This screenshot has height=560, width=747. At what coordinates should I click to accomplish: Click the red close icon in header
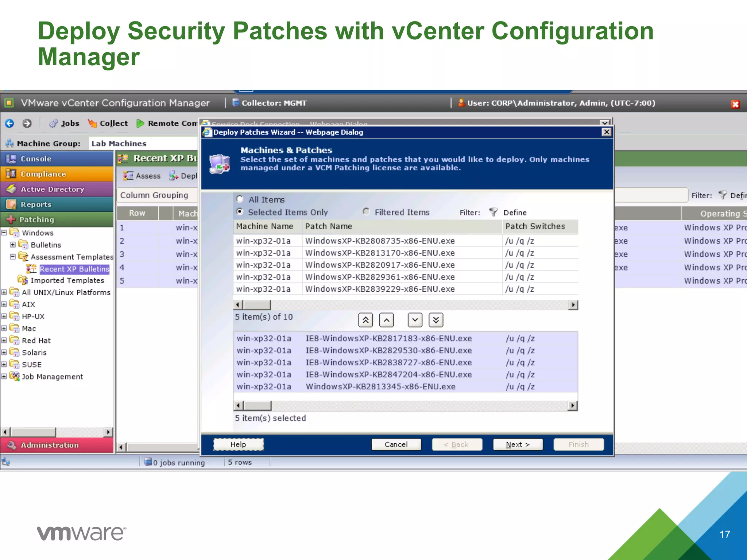pos(735,104)
